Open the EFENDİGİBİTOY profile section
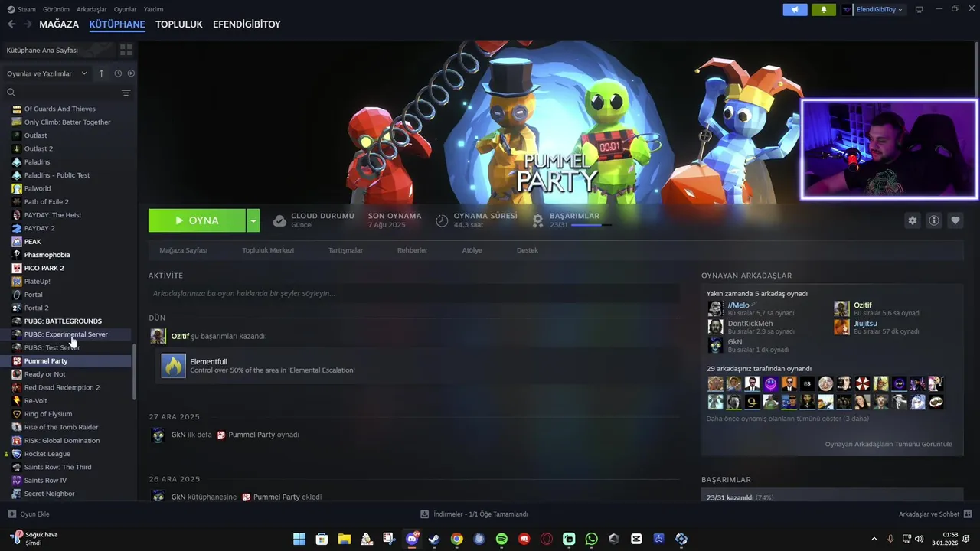Screen dimensions: 980x551 tap(247, 24)
